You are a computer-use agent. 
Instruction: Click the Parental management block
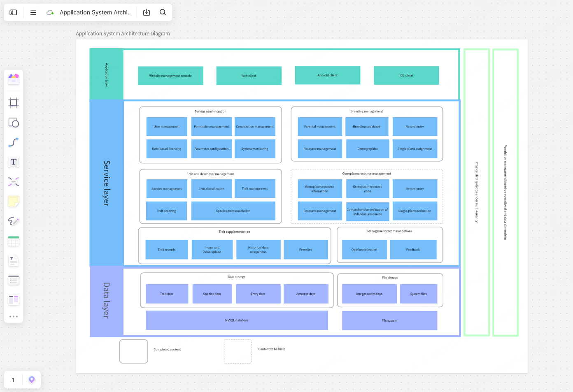point(320,127)
